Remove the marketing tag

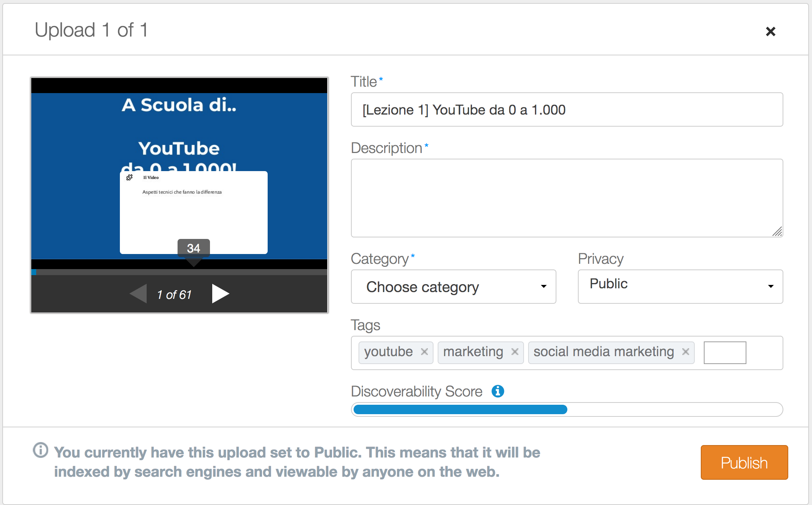515,352
